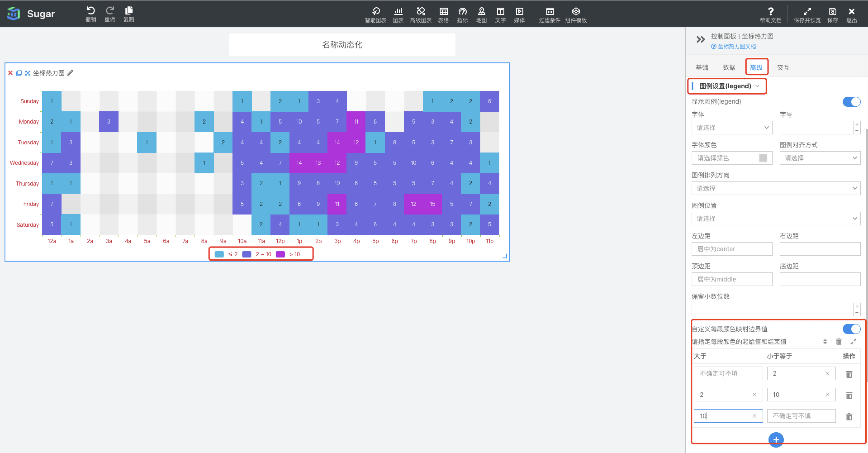Clear all boundary rows with header trash icon
Image resolution: width=868 pixels, height=453 pixels.
pyautogui.click(x=839, y=341)
